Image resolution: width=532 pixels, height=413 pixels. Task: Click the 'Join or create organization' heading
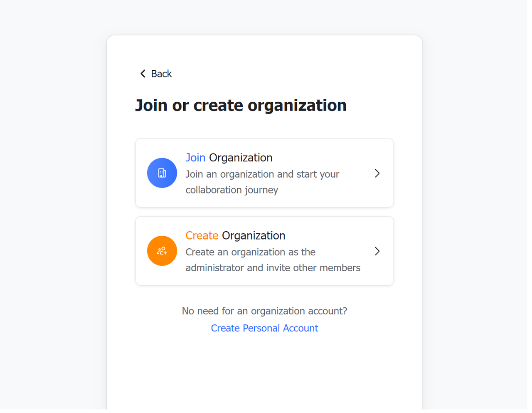(241, 106)
